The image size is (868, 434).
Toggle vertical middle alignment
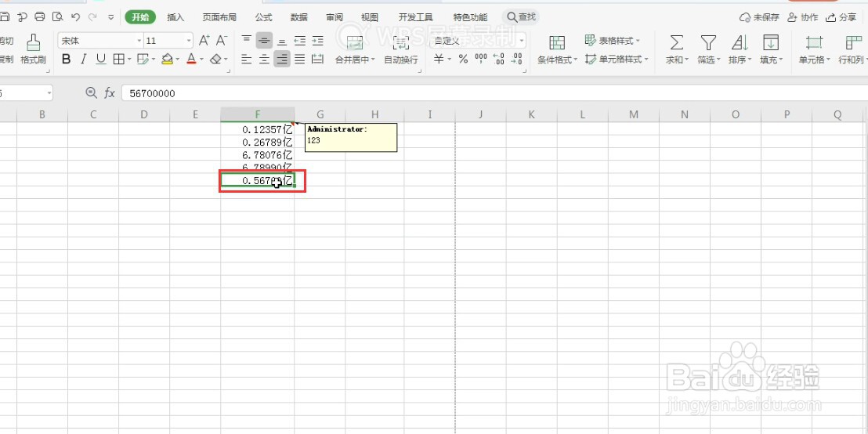pyautogui.click(x=265, y=41)
